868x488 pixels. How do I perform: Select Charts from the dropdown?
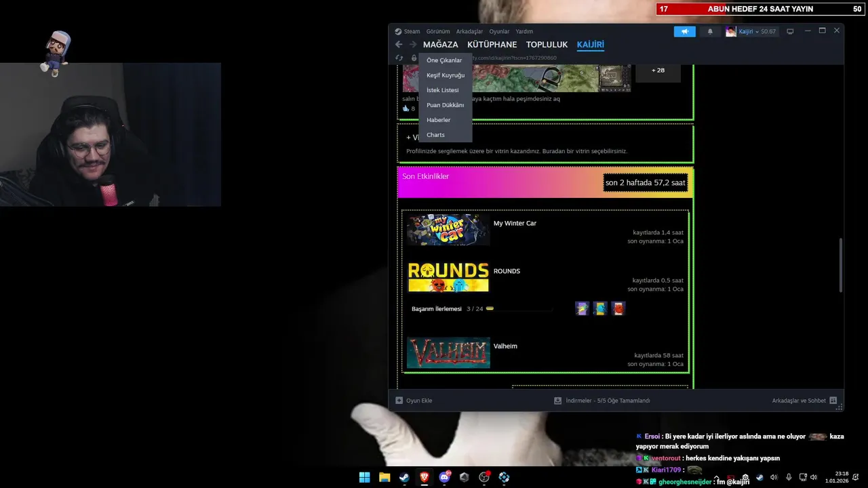[x=446, y=135]
